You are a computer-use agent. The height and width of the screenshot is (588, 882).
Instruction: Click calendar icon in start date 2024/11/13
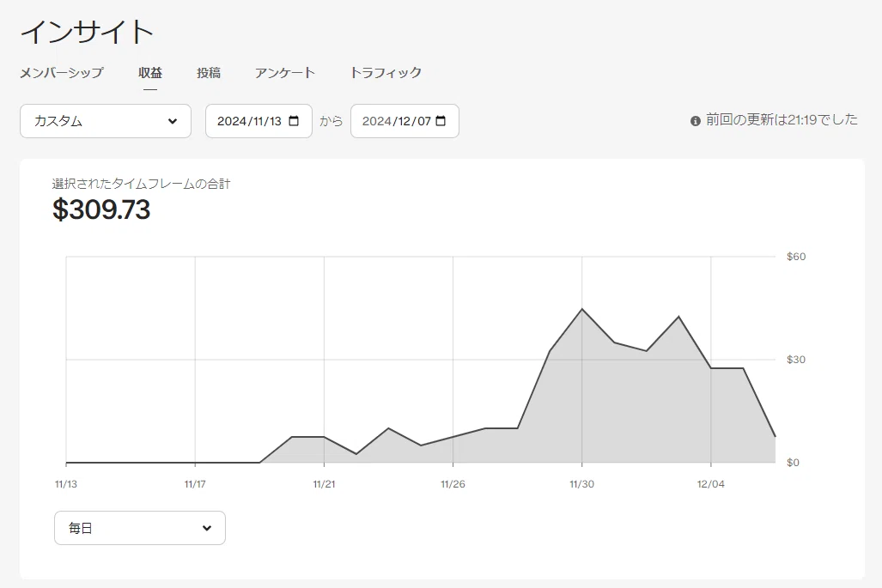(294, 121)
